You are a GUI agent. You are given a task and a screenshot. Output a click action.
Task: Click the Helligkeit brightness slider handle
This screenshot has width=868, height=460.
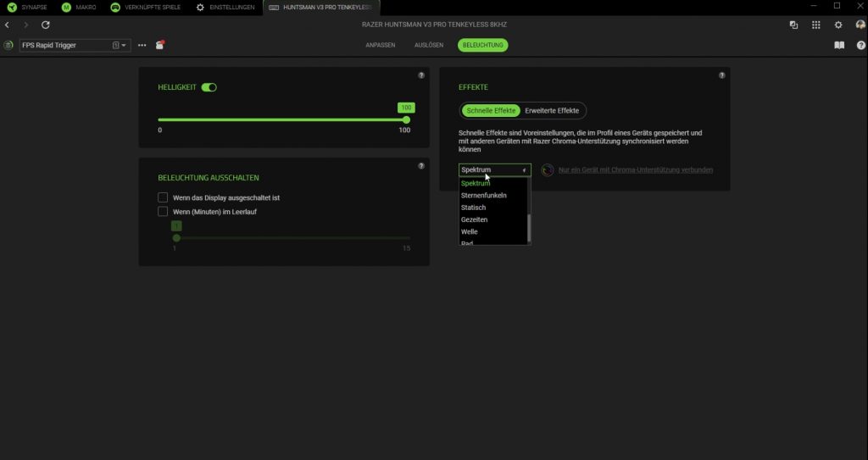click(406, 119)
